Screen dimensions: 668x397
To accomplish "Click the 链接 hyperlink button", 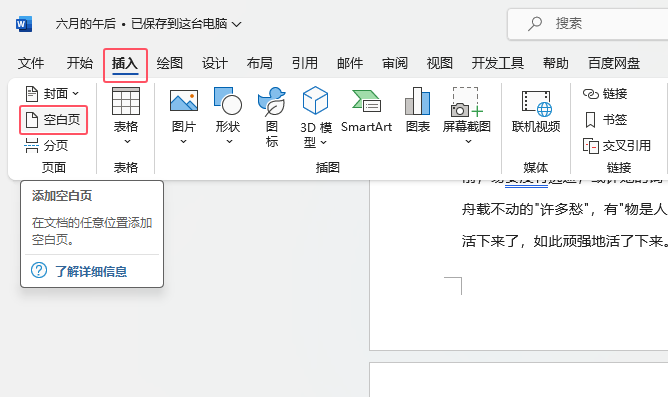I will (605, 94).
